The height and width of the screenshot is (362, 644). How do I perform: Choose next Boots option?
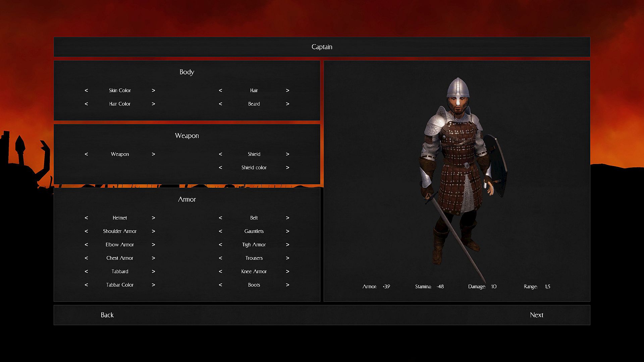pyautogui.click(x=287, y=285)
